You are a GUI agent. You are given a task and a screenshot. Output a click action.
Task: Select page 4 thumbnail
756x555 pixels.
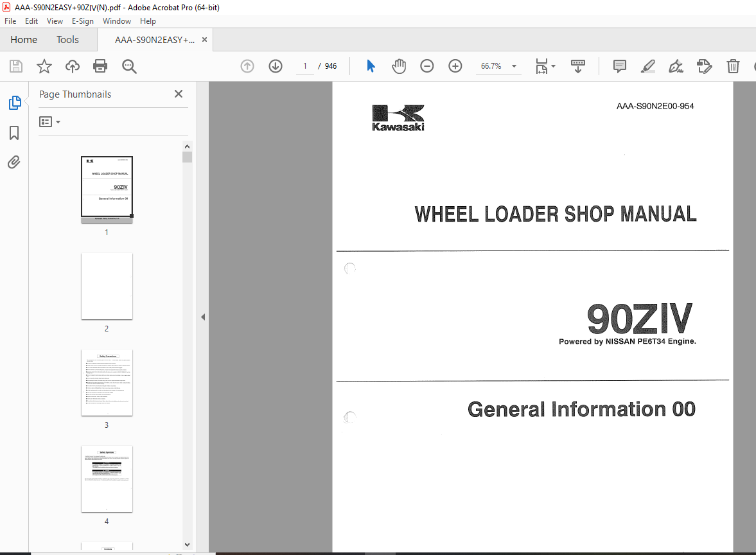click(107, 479)
